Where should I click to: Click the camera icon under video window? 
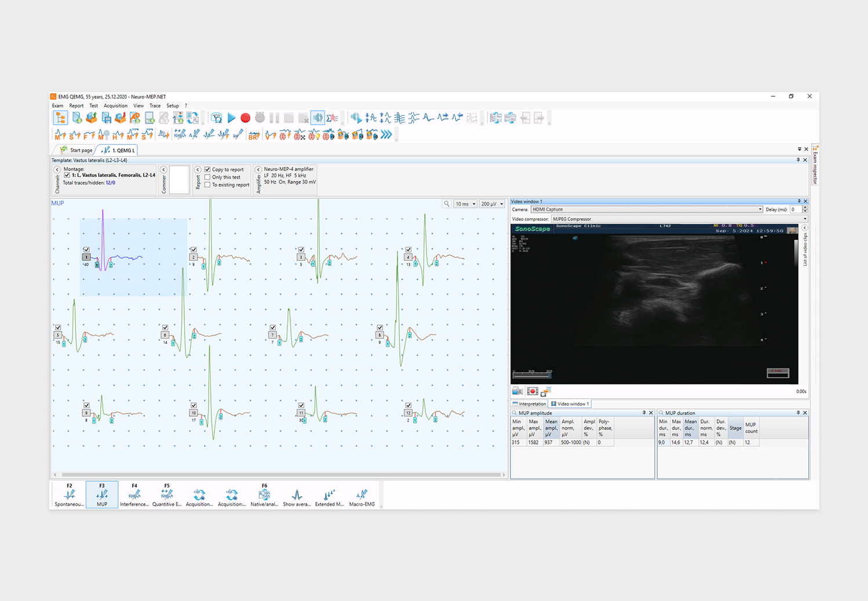(517, 392)
